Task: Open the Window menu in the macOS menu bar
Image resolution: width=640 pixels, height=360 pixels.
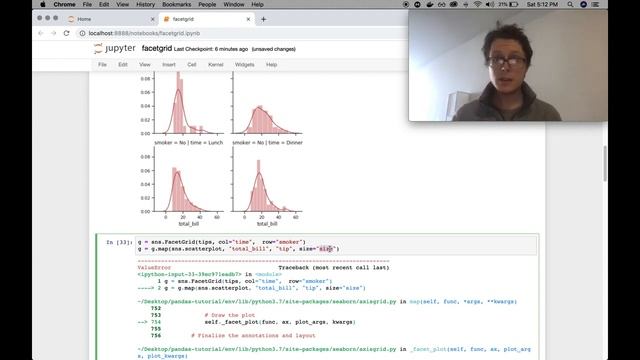Action: (234, 4)
